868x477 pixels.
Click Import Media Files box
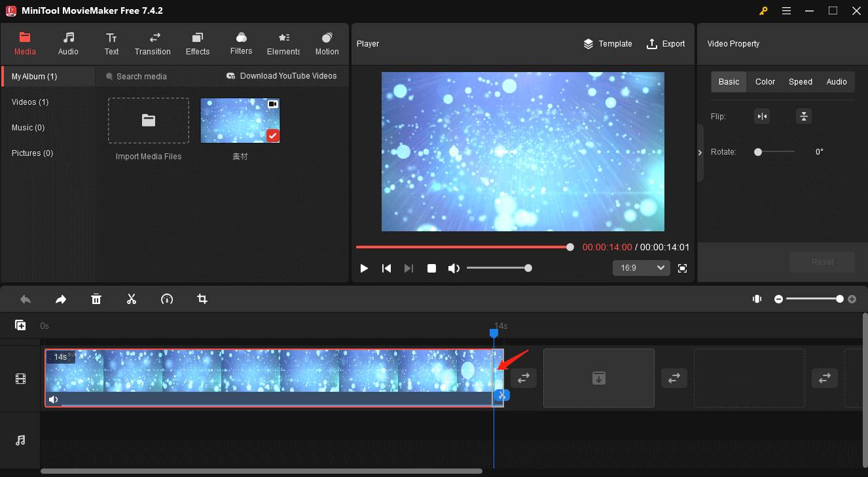point(149,121)
